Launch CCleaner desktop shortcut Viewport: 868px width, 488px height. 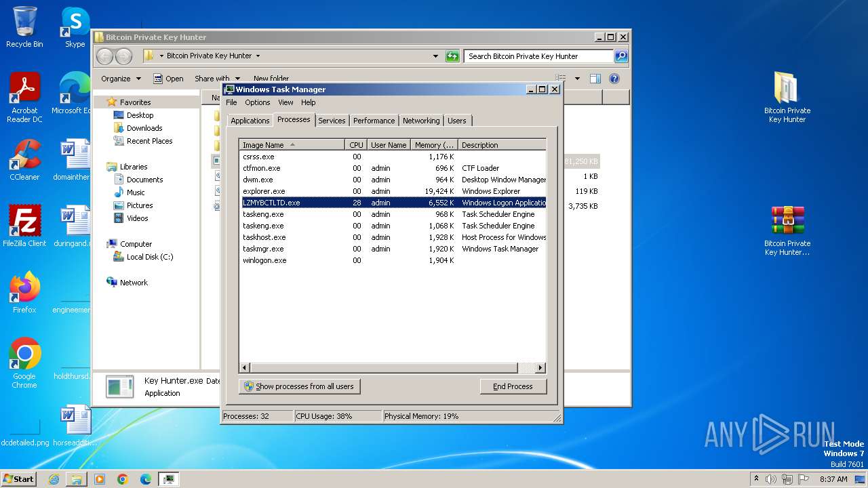[x=24, y=160]
